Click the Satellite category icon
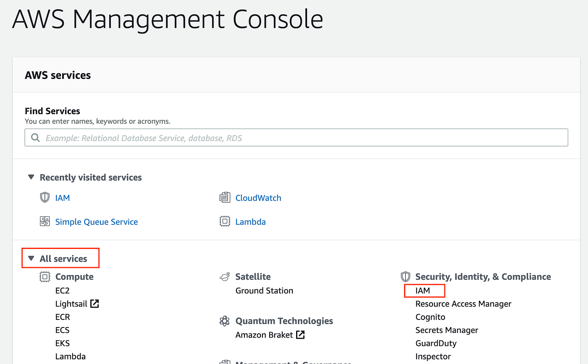The width and height of the screenshot is (588, 364). [x=225, y=277]
